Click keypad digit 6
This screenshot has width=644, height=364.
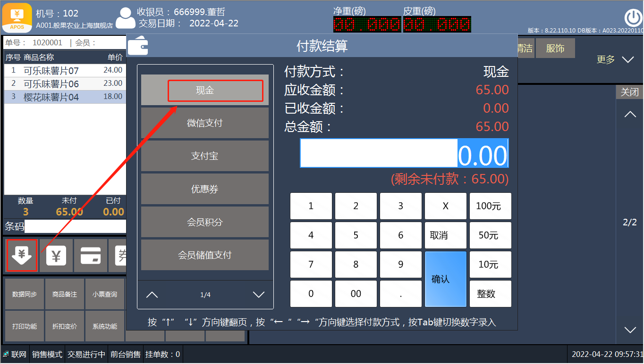tap(401, 235)
